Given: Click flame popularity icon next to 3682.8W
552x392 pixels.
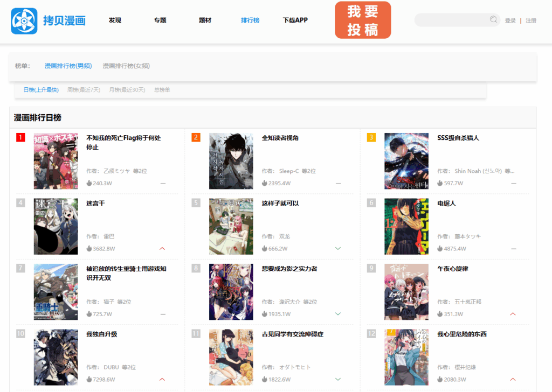Looking at the screenshot, I should pyautogui.click(x=89, y=249).
